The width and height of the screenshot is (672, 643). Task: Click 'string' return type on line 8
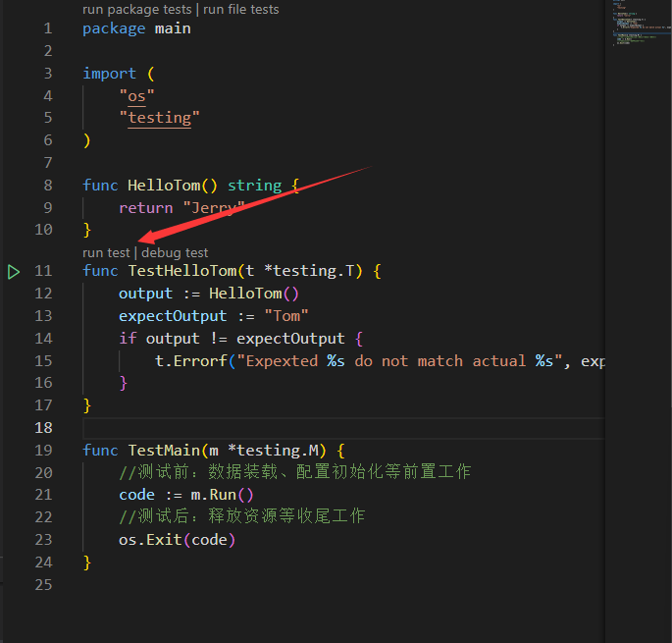coord(254,186)
